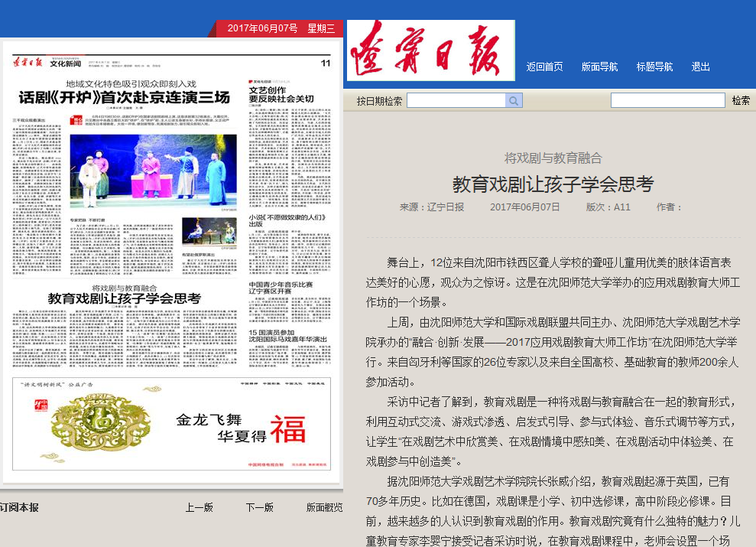
Task: Open the 标题导航 navigation menu
Action: [654, 67]
